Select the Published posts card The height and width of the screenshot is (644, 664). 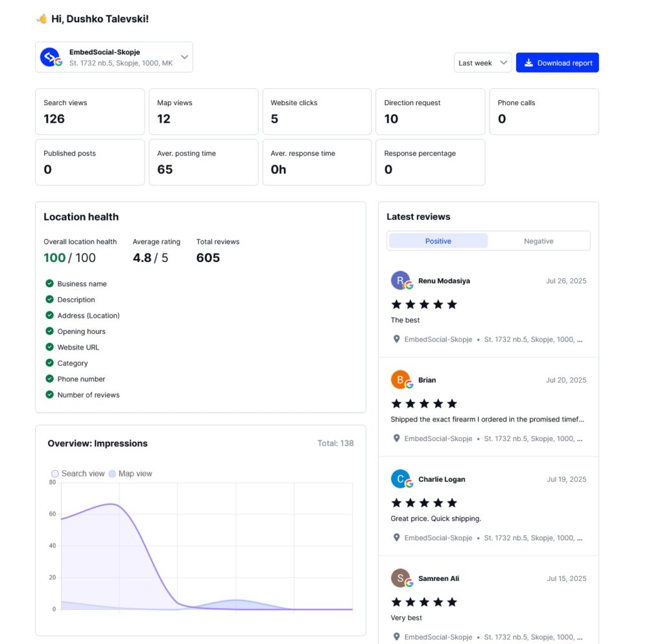[x=89, y=162]
